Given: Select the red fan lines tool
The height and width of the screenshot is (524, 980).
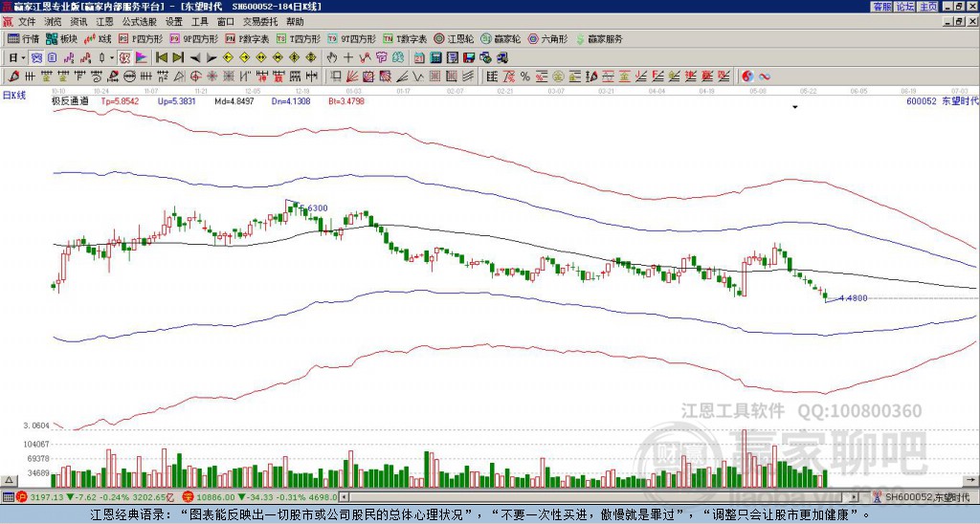Looking at the screenshot, I should (x=351, y=76).
